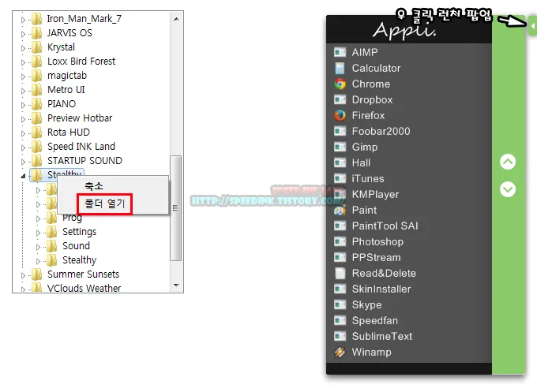This screenshot has width=537, height=392.
Task: Collapse the expanded Stealthy parent node
Action: pyautogui.click(x=23, y=176)
